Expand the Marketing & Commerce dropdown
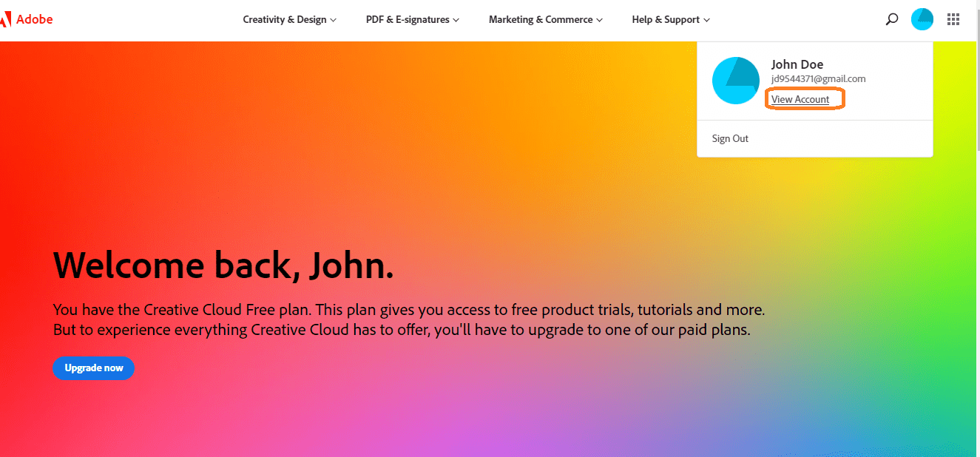The height and width of the screenshot is (457, 980). point(544,20)
